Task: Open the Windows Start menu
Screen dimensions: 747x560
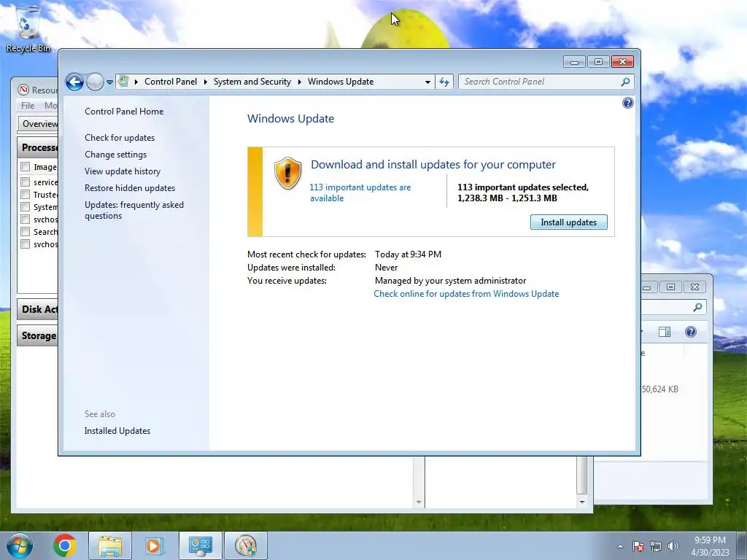Action: [20, 545]
